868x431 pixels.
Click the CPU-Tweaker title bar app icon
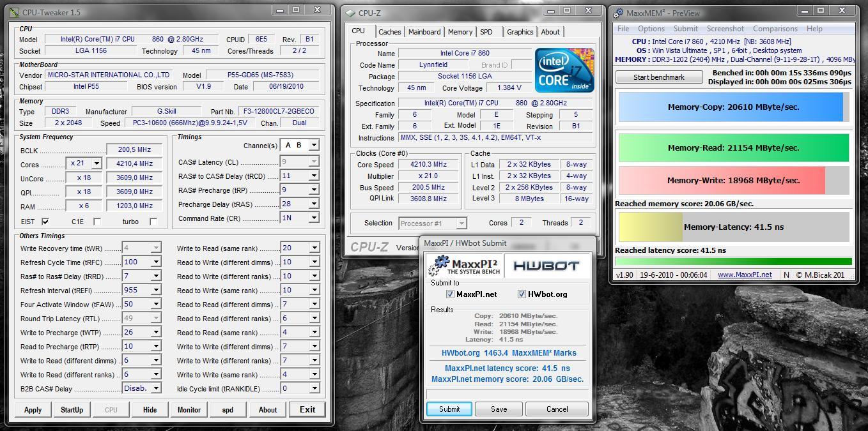point(15,13)
